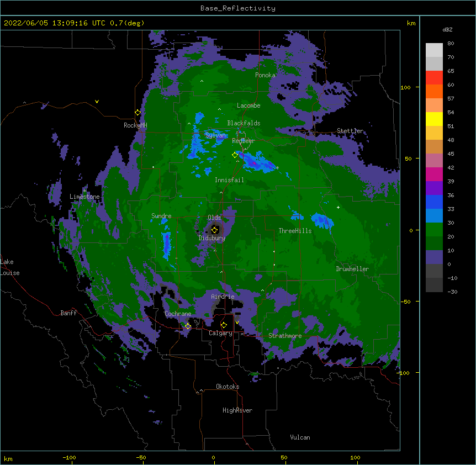
Task: Pick the blue legend band between 36 and 33
Action: pyautogui.click(x=434, y=202)
